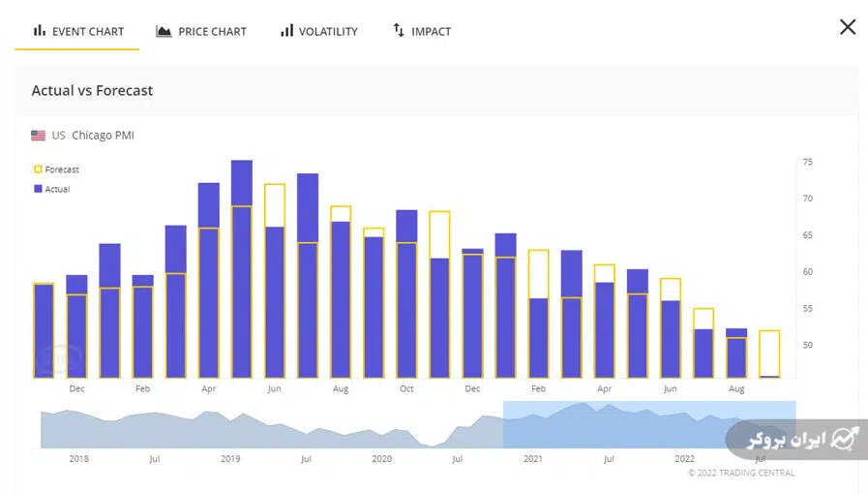868x494 pixels.
Task: Switch to the Price Chart tab
Action: point(212,32)
